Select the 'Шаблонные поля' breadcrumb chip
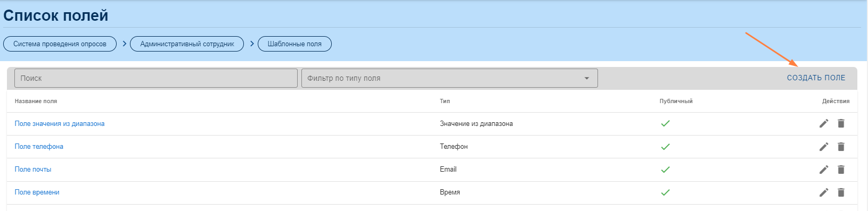The width and height of the screenshot is (868, 211). tap(294, 44)
